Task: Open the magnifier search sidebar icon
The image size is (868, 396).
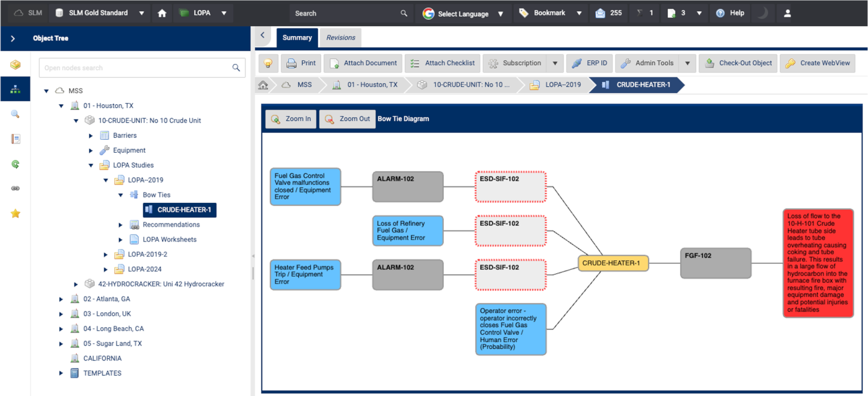Action: [x=15, y=114]
